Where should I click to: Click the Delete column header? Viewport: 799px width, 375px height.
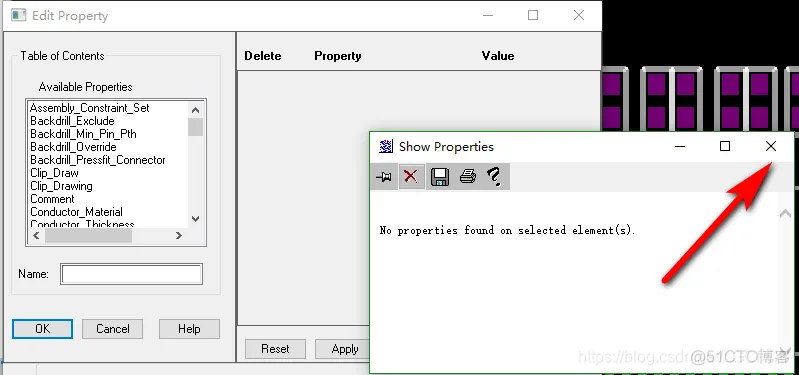pyautogui.click(x=262, y=56)
